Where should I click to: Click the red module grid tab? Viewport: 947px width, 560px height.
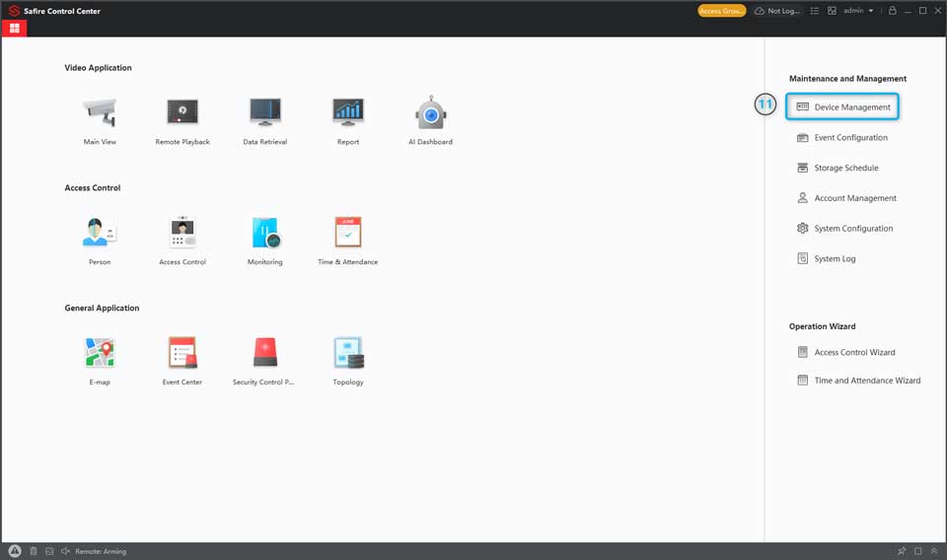tap(14, 29)
